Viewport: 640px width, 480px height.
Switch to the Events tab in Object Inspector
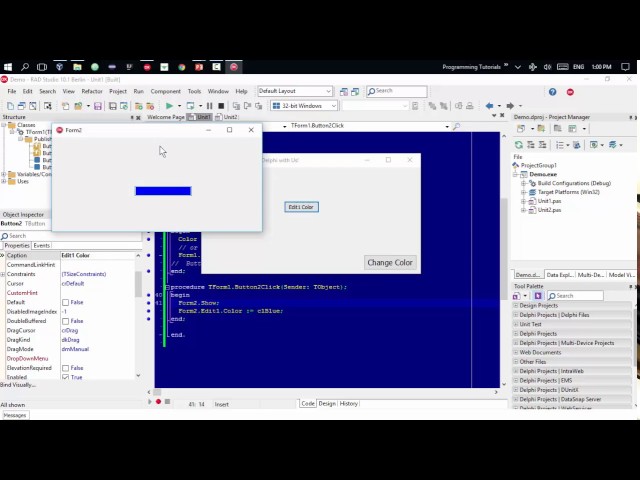click(x=41, y=246)
